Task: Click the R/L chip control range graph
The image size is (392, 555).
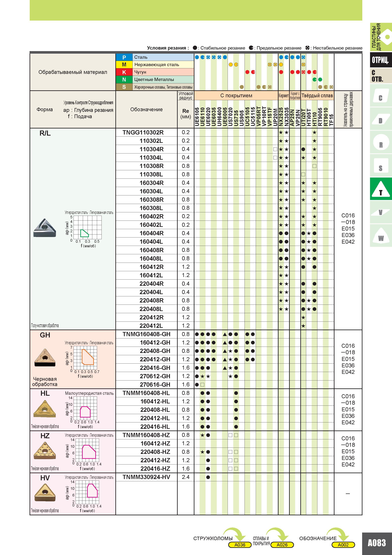Action: (x=87, y=228)
